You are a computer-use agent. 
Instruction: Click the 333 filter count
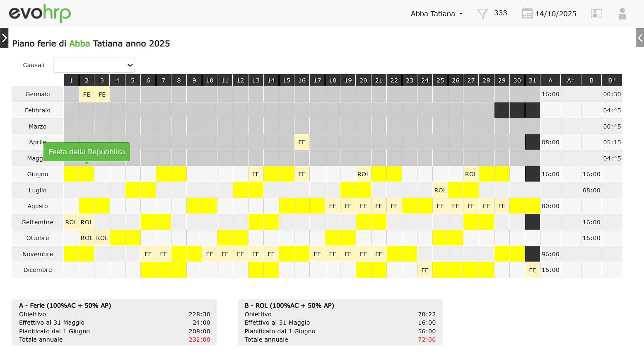point(500,13)
